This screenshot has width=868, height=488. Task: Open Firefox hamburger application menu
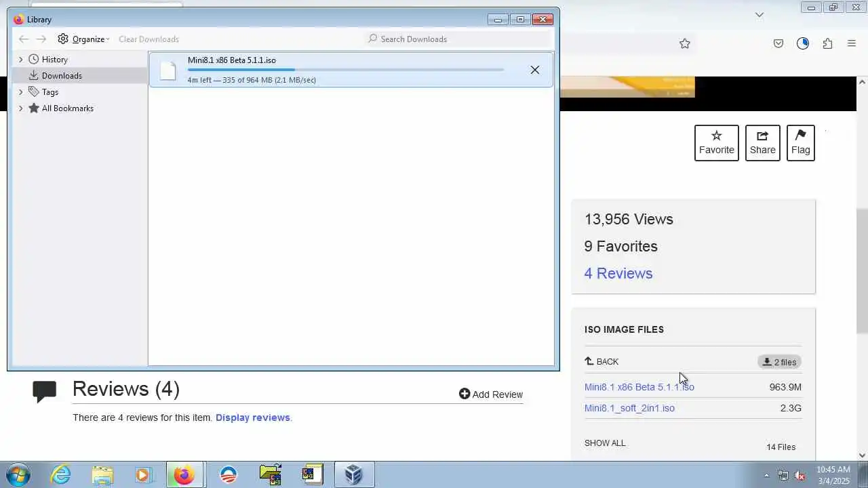click(852, 43)
